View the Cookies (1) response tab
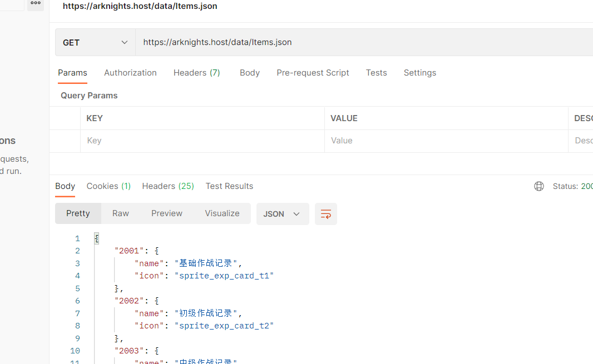Screen dimensions: 593x364 108,186
